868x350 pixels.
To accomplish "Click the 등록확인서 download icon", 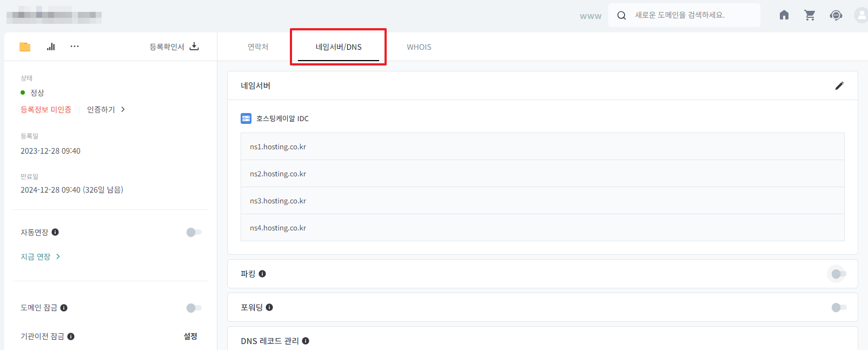I will [194, 47].
